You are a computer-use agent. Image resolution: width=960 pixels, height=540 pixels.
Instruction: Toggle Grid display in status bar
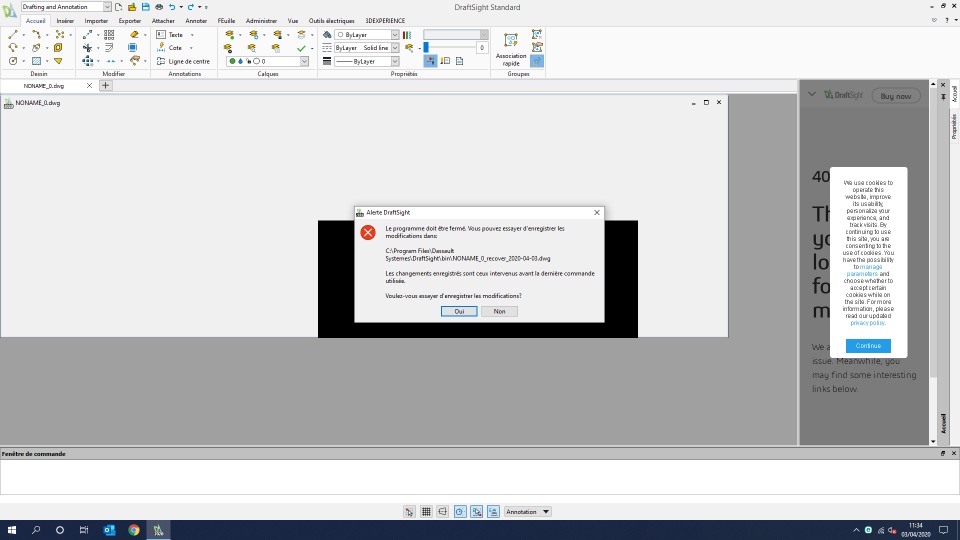(426, 512)
